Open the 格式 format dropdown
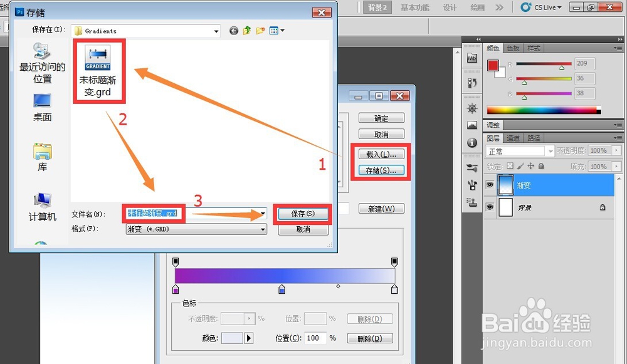 pyautogui.click(x=263, y=229)
